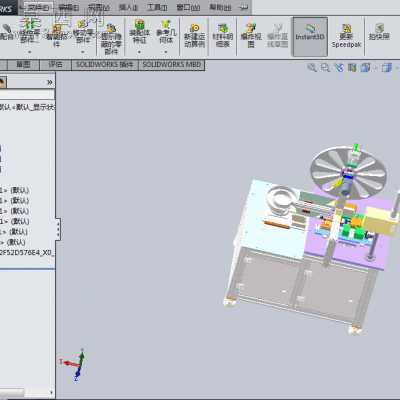Click the Zoom to Fit icon
Viewport: 400px width, 400px height.
(312, 68)
